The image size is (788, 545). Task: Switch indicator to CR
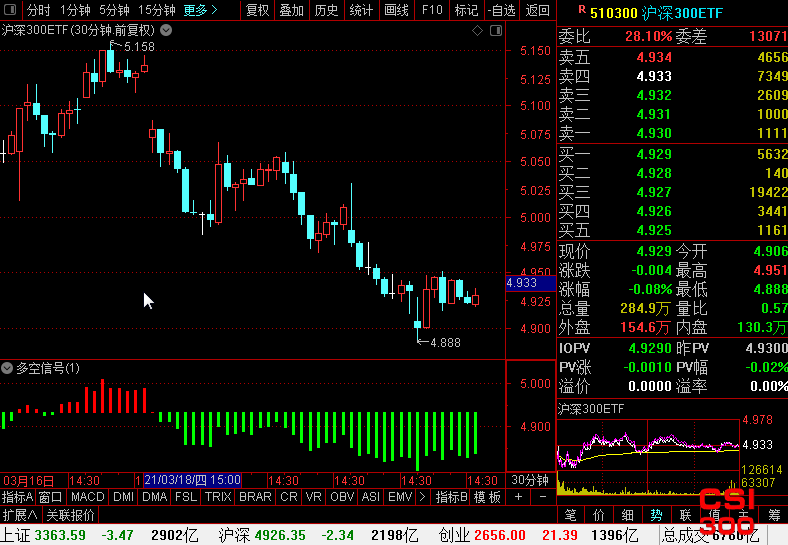click(289, 497)
